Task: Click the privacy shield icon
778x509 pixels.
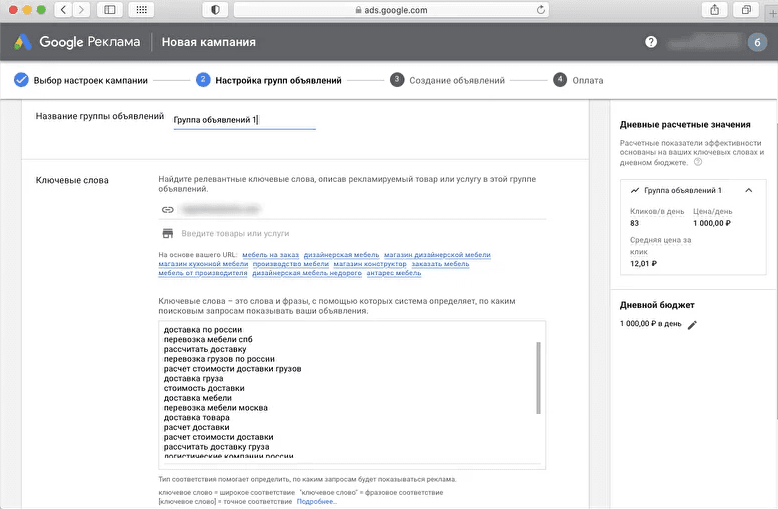Action: (215, 10)
